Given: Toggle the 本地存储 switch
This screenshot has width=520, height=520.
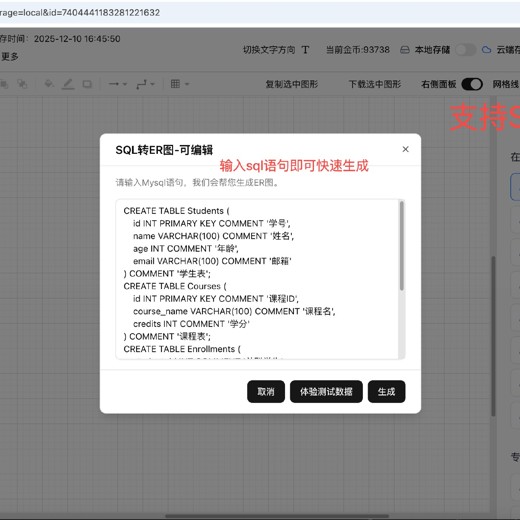Looking at the screenshot, I should (x=465, y=50).
